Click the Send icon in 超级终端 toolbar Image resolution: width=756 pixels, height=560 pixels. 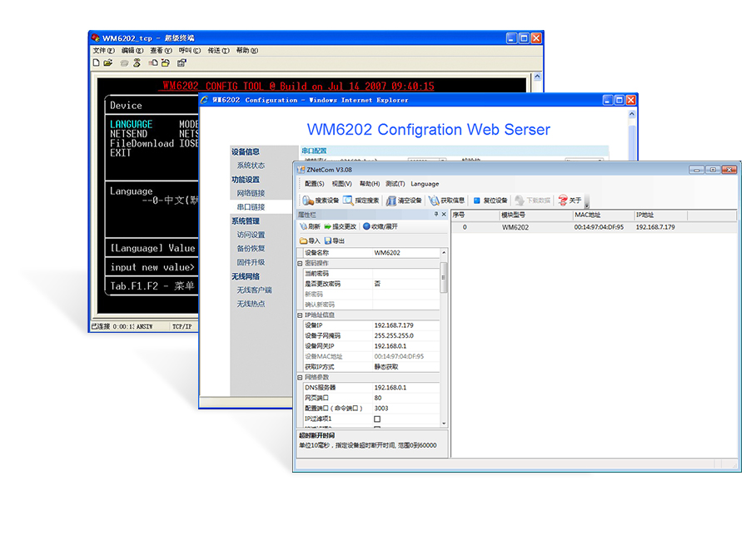tap(153, 62)
